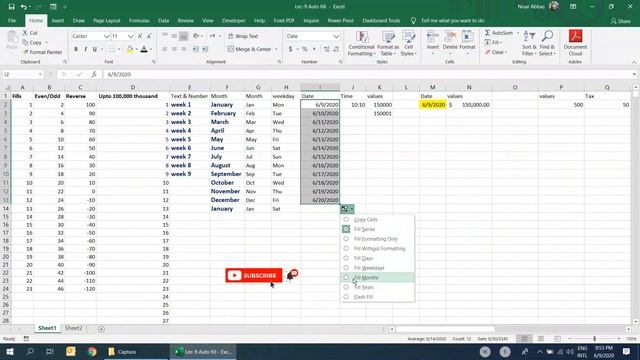Select cell with week 5
640x360 pixels.
(189, 140)
